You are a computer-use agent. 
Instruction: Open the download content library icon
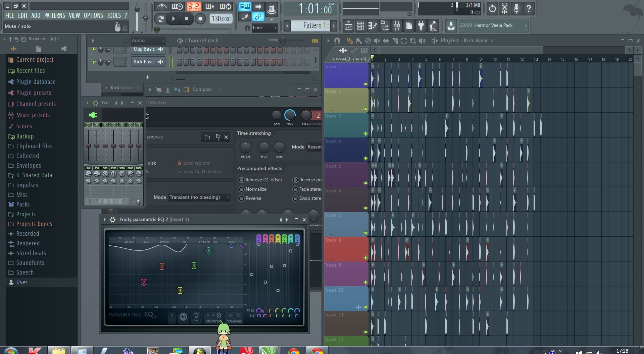451,25
